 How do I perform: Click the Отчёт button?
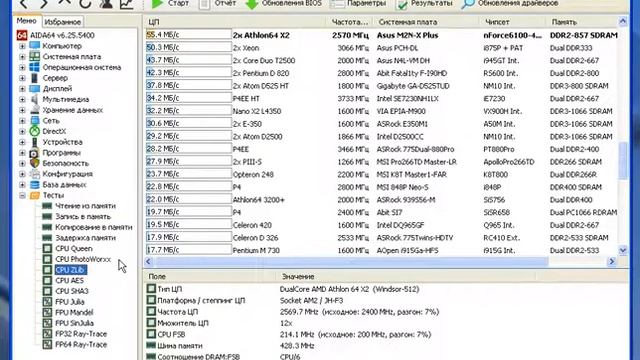click(x=218, y=3)
